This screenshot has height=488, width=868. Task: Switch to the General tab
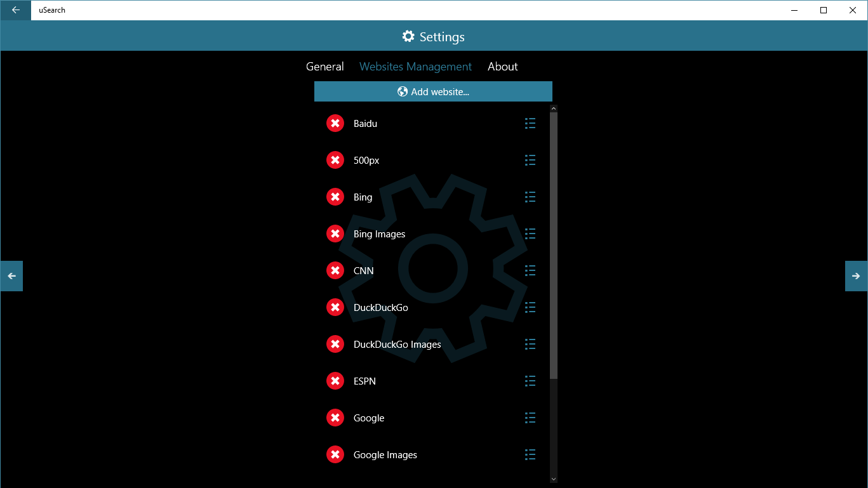[x=325, y=67]
